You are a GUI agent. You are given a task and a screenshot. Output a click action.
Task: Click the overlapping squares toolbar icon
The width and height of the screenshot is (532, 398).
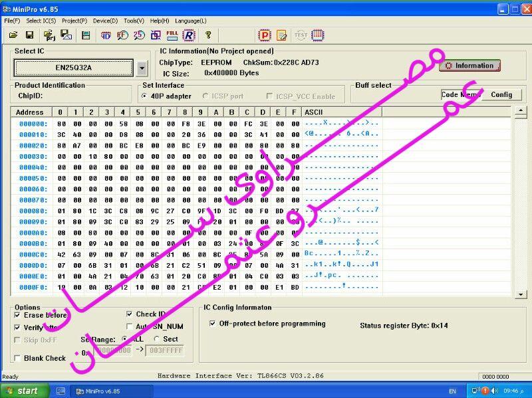click(x=156, y=35)
